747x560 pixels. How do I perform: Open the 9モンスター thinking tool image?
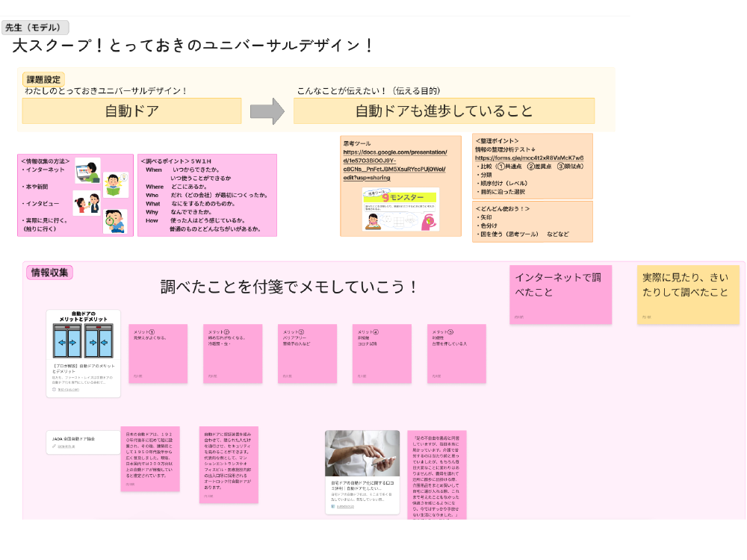click(400, 209)
